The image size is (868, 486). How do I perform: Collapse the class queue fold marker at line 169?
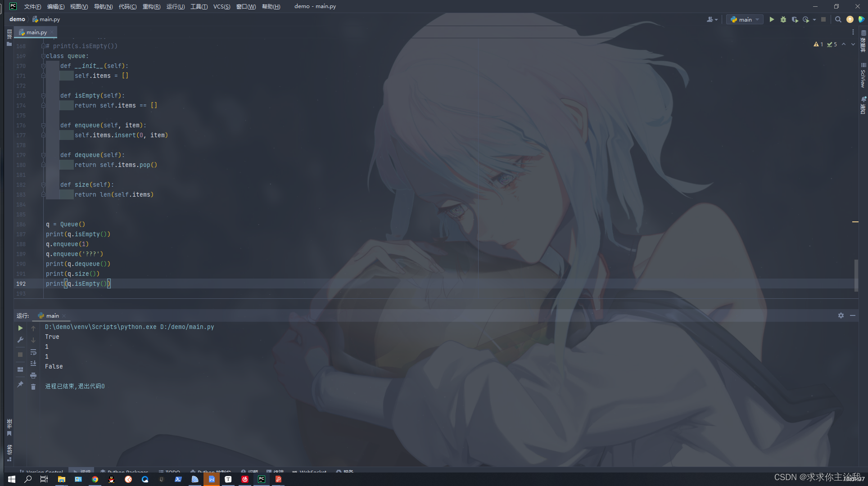43,56
